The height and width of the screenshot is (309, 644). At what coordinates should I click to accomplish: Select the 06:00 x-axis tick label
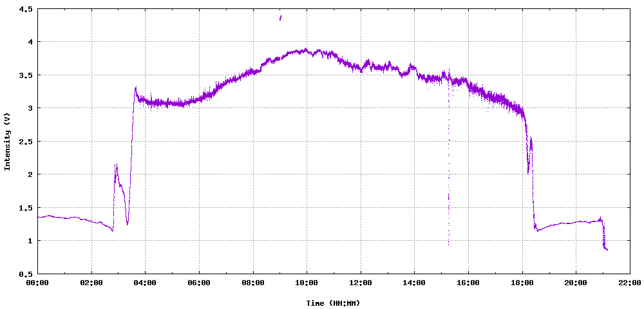[x=199, y=283]
